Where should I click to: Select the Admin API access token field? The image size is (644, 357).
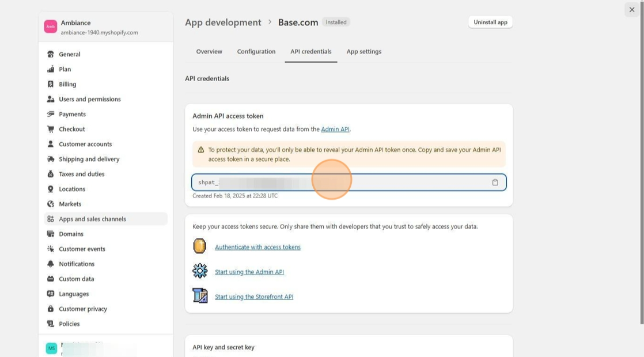tap(340, 183)
